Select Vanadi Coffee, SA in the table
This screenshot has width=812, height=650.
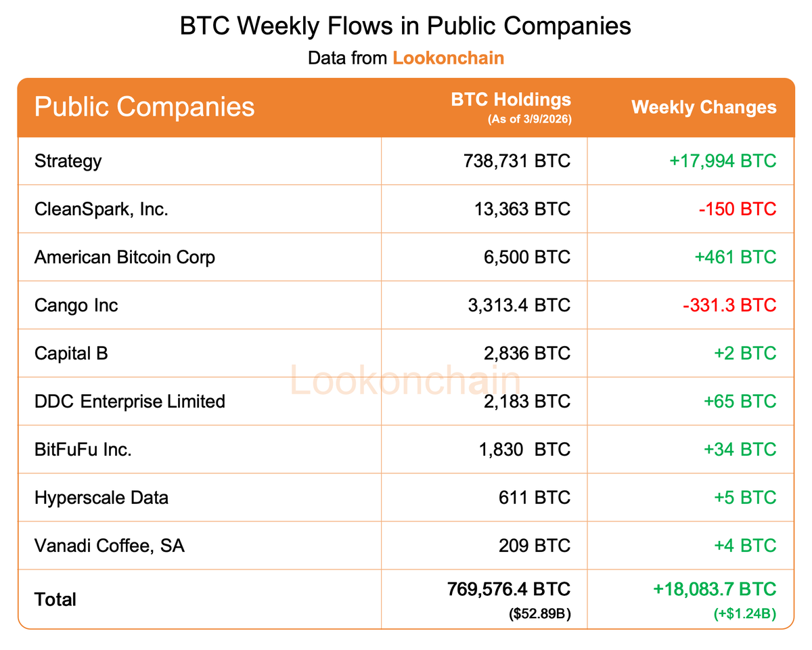click(x=109, y=546)
